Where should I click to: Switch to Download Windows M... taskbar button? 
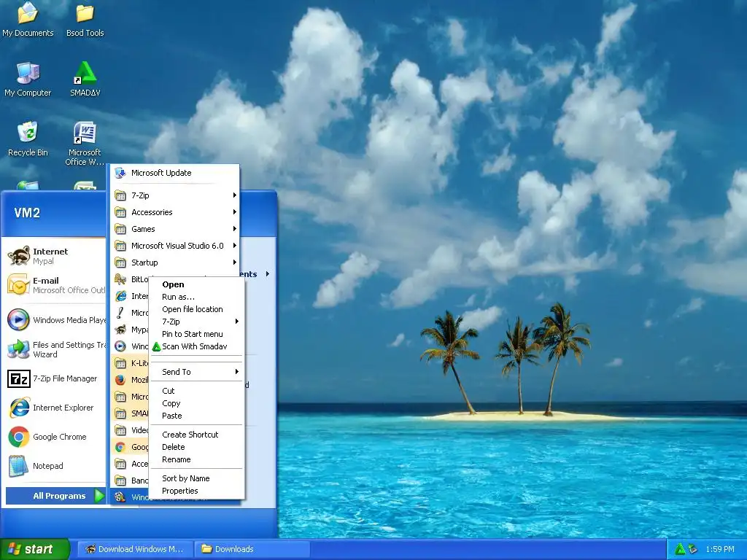(136, 549)
